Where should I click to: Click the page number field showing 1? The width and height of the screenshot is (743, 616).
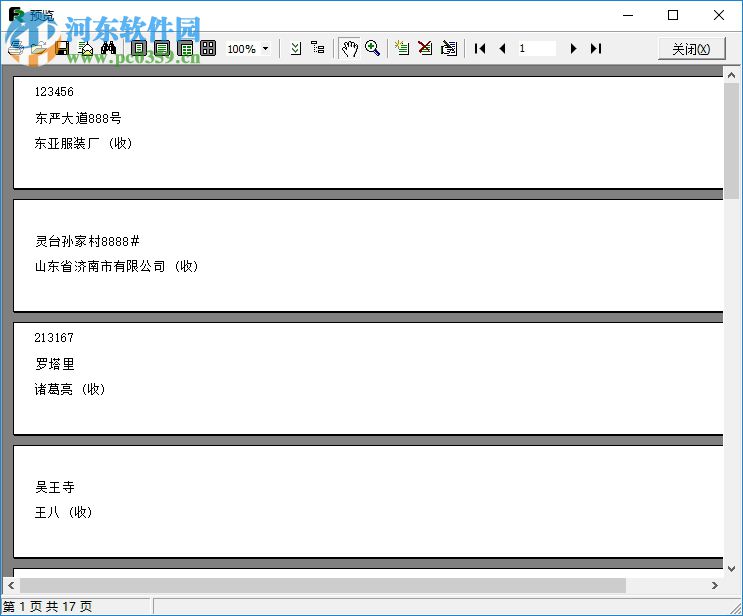[536, 48]
